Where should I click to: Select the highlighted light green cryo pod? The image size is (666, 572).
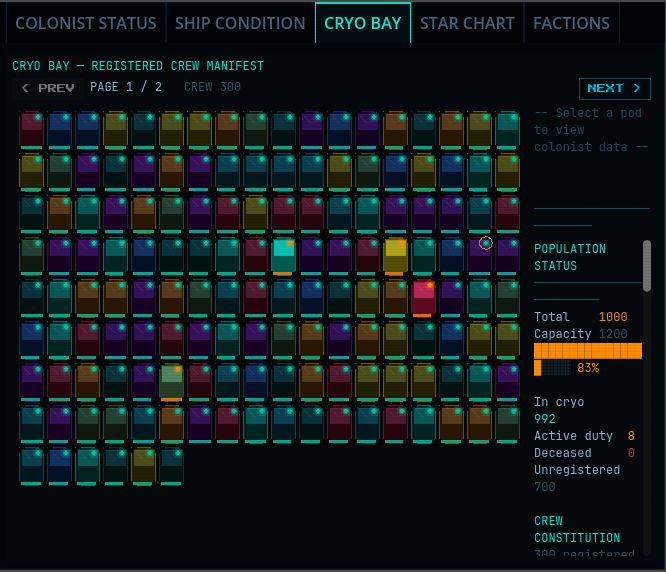click(171, 383)
